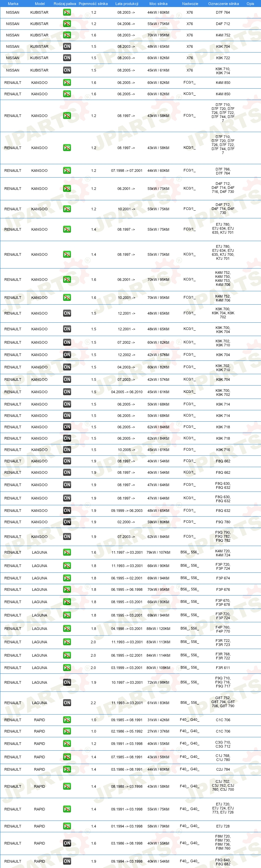Click the Pojemność silnika column header

pyautogui.click(x=93, y=4)
